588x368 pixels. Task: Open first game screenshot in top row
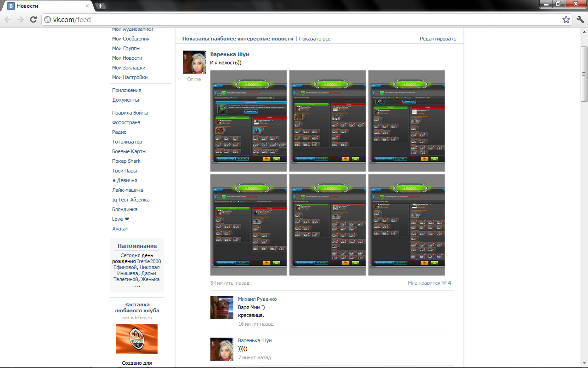click(x=249, y=121)
